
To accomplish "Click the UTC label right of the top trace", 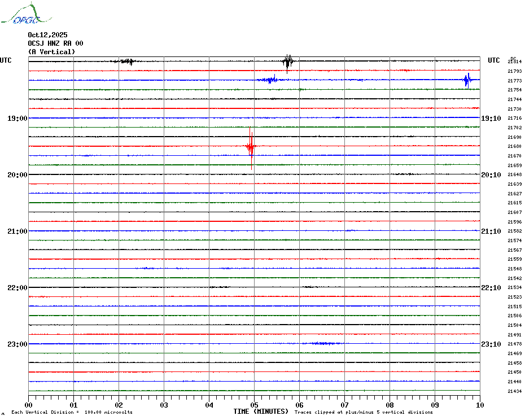I will (493, 60).
